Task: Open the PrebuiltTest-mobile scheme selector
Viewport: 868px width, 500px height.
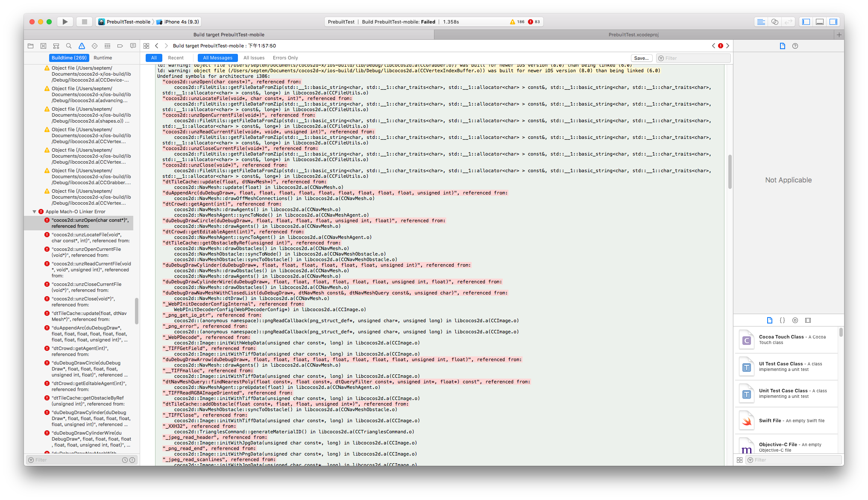Action: tap(128, 22)
